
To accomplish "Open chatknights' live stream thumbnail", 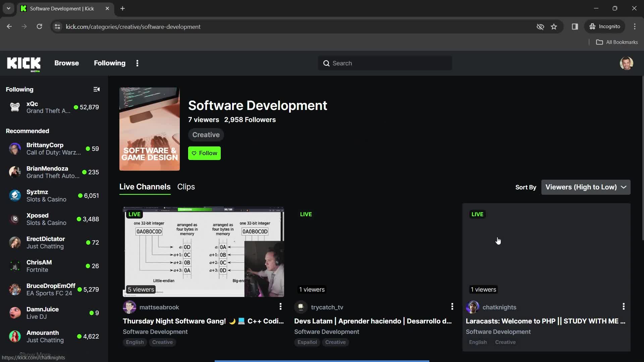I will pyautogui.click(x=546, y=252).
